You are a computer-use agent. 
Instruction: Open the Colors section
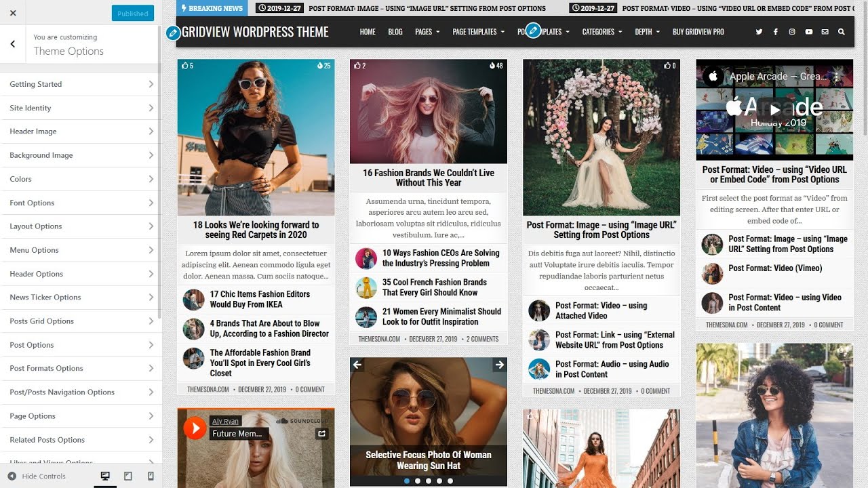coord(81,179)
